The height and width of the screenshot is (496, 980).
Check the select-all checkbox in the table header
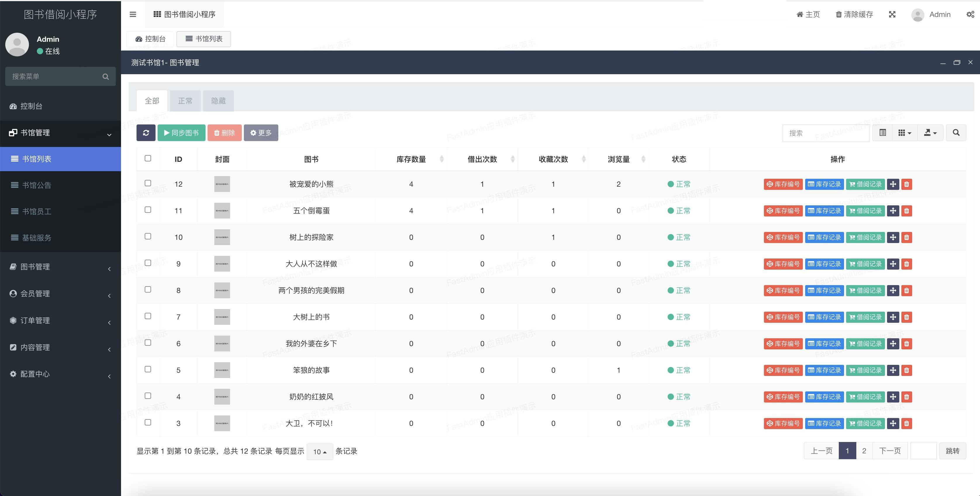tap(148, 159)
